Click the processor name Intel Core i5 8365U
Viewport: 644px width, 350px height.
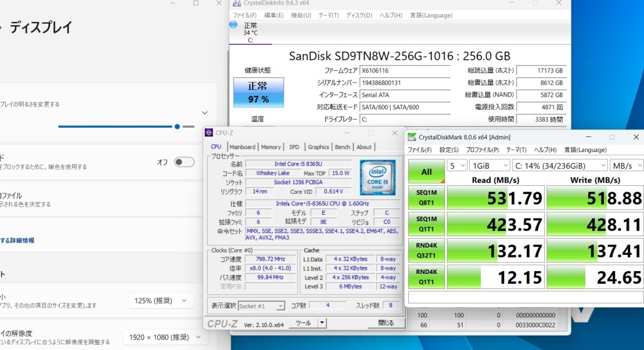click(298, 164)
